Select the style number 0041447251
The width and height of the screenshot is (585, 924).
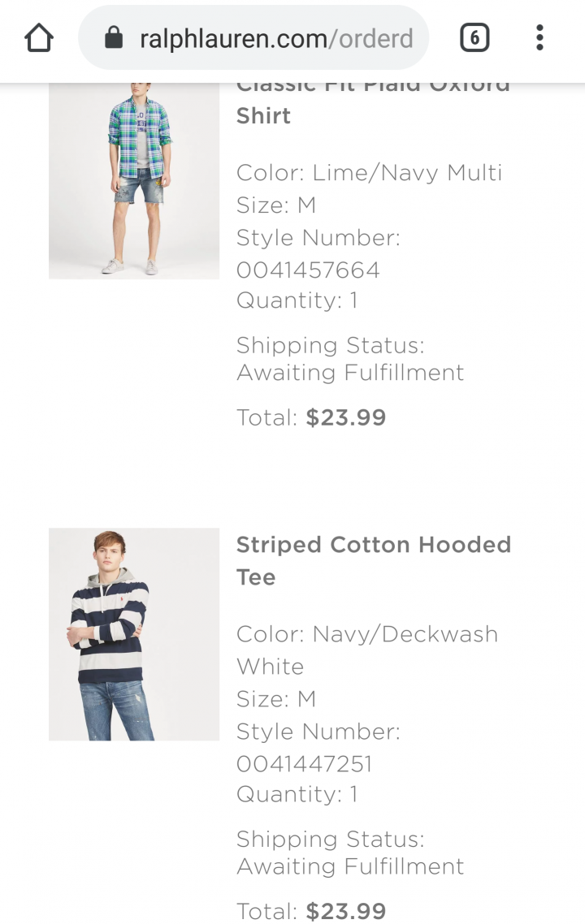pyautogui.click(x=305, y=764)
